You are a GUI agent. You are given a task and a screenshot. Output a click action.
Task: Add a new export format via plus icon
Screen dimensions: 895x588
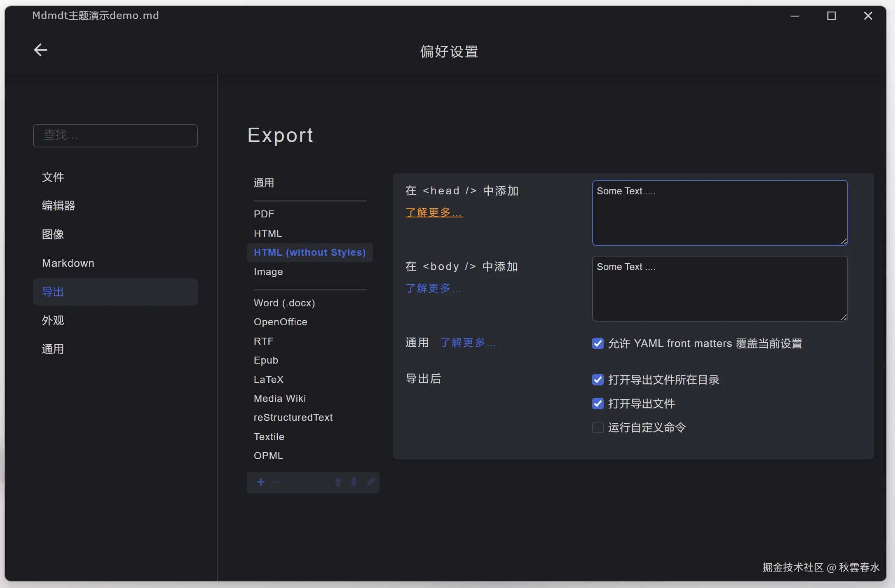point(261,482)
